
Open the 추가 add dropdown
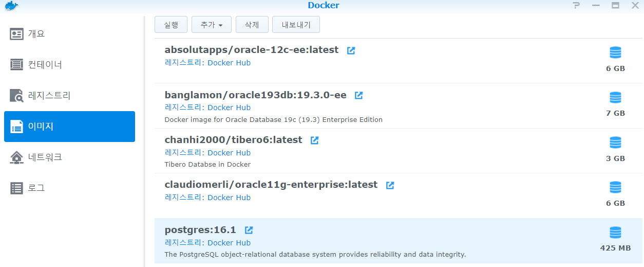[212, 25]
